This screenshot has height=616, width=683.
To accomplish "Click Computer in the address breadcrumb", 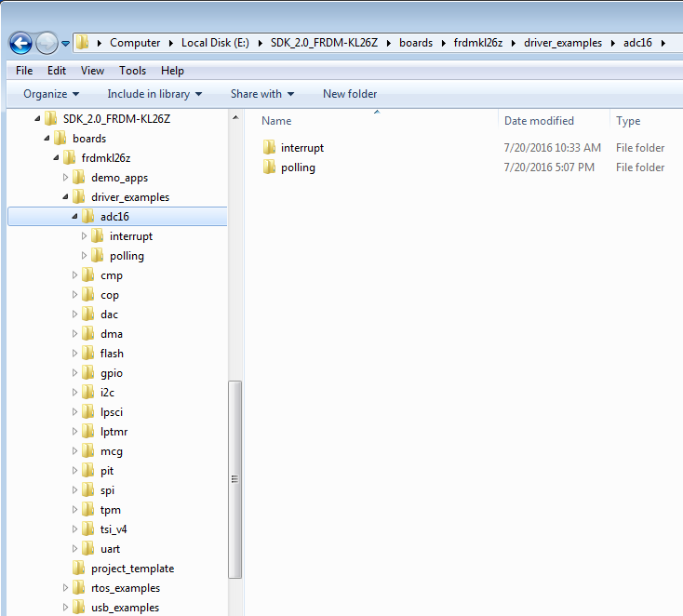I will click(135, 43).
